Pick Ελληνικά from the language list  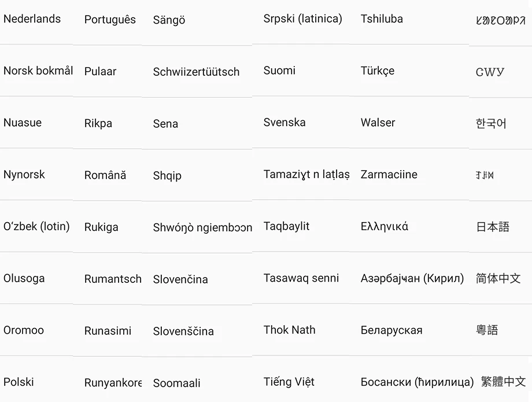pyautogui.click(x=385, y=226)
